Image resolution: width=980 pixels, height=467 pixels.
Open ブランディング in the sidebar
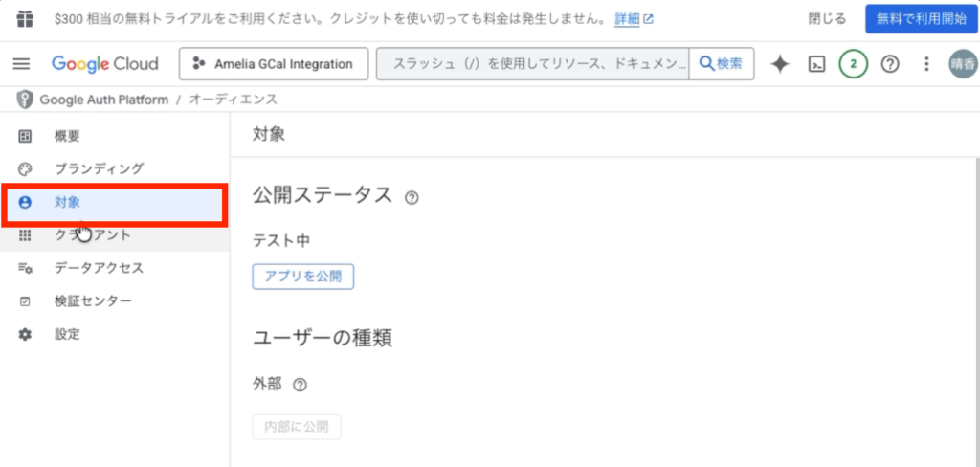[x=99, y=168]
